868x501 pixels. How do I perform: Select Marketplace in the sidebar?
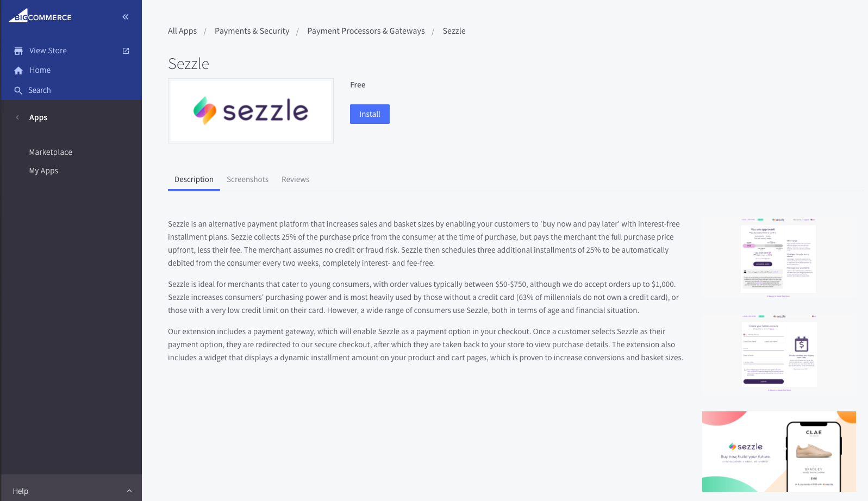50,152
